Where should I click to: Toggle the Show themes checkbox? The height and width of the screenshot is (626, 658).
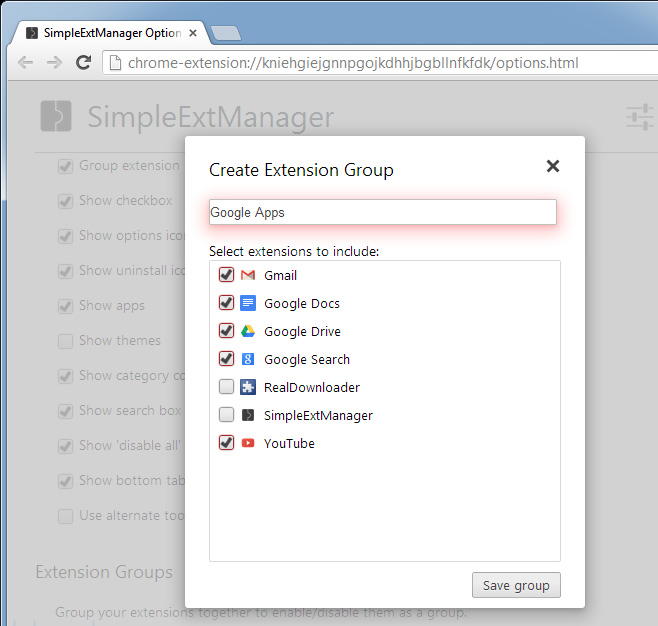coord(65,341)
